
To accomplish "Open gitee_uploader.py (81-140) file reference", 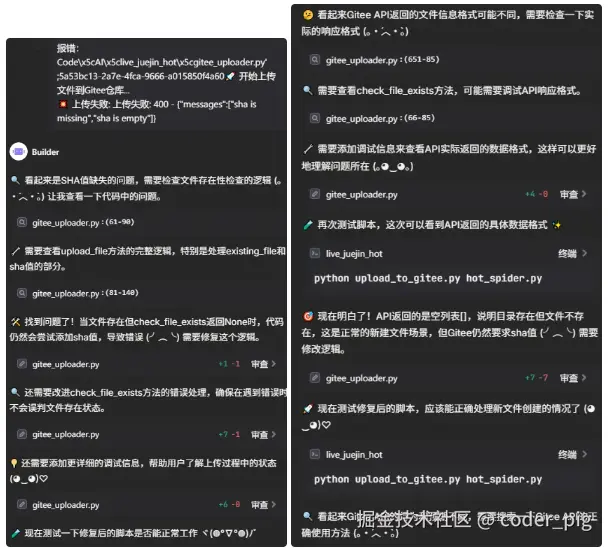I will coord(85,293).
